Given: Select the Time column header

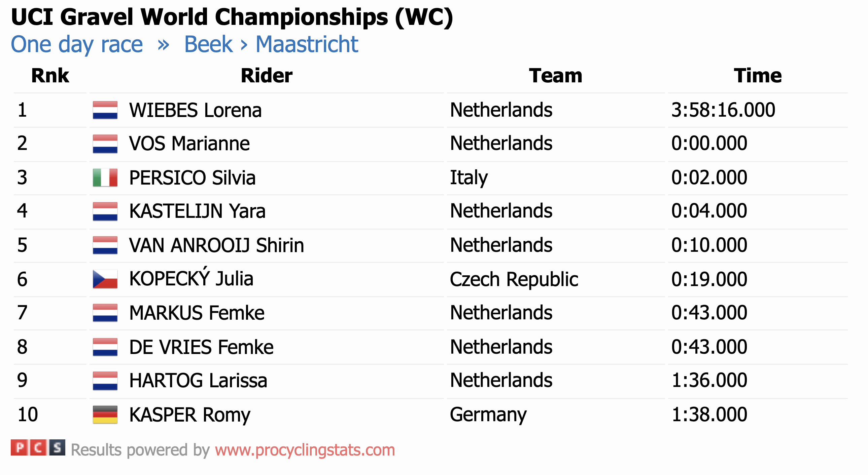Looking at the screenshot, I should pyautogui.click(x=758, y=75).
